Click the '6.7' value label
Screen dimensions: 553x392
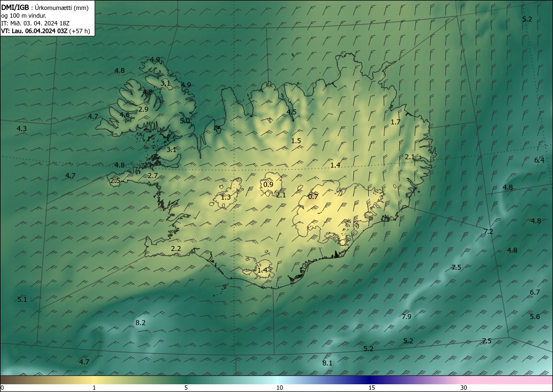(535, 292)
